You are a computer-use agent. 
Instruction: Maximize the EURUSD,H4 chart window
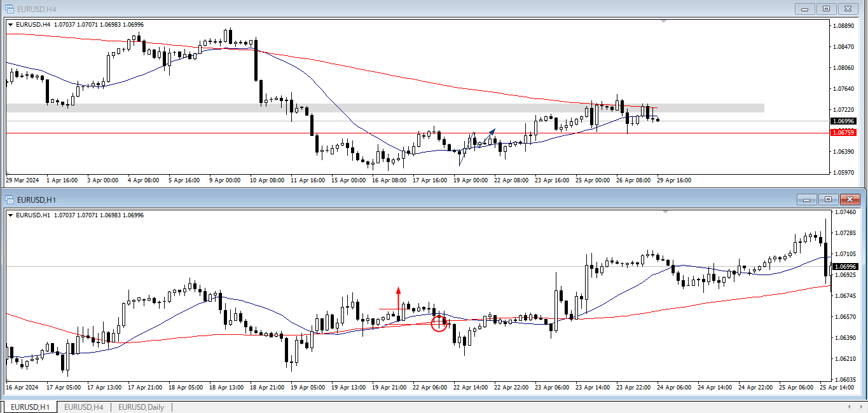(826, 9)
